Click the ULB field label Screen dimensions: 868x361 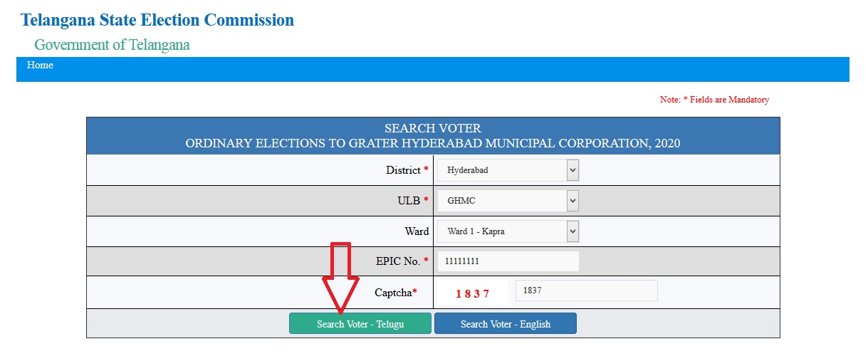point(408,201)
